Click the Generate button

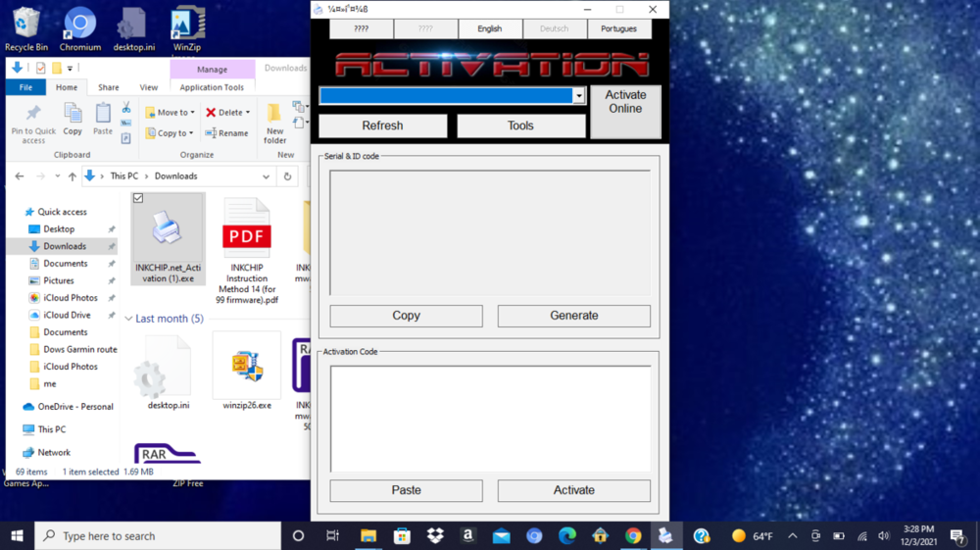click(x=573, y=316)
